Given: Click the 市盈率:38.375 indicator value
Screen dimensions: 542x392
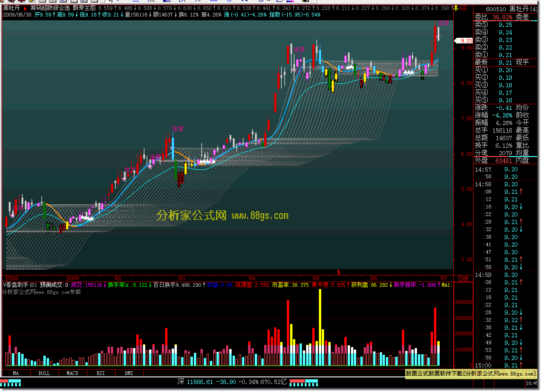Looking at the screenshot, I should click(x=291, y=285).
